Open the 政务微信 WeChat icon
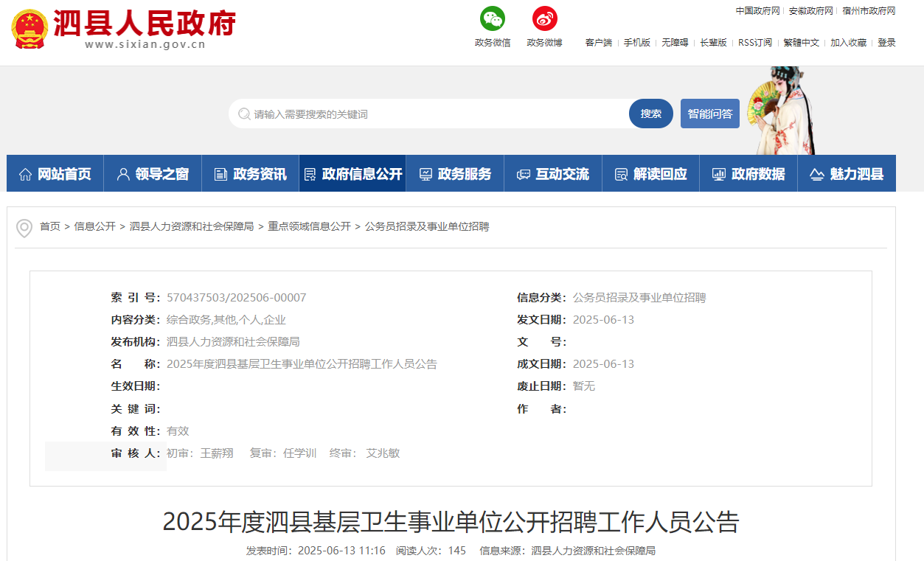Image resolution: width=924 pixels, height=561 pixels. pyautogui.click(x=493, y=18)
